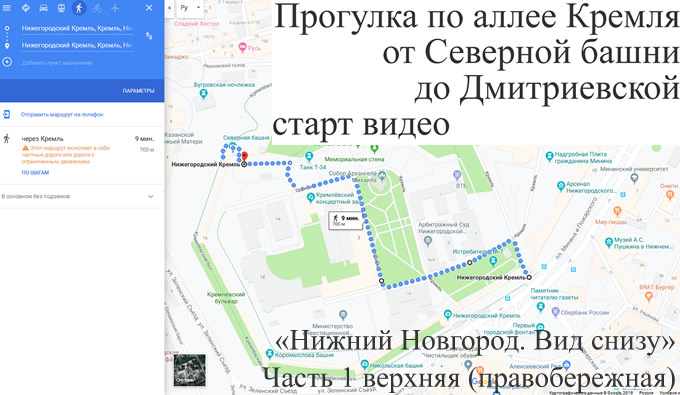Switch to satellite view thumbnail

190,370
